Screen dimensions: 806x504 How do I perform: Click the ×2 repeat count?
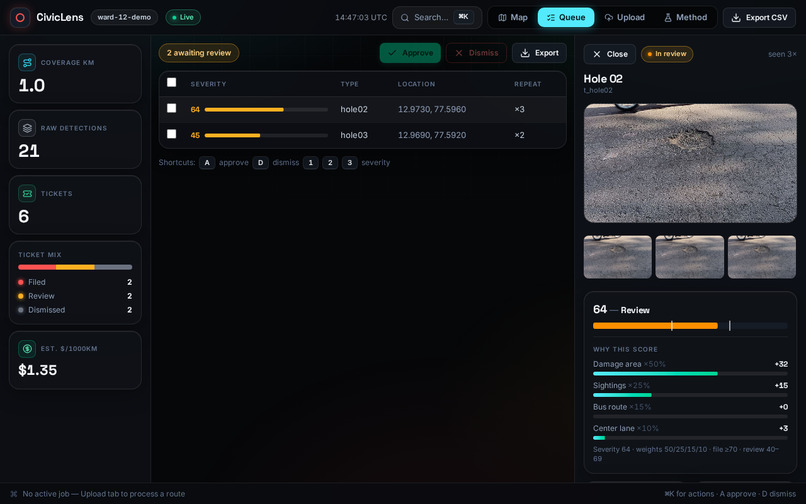pyautogui.click(x=519, y=135)
